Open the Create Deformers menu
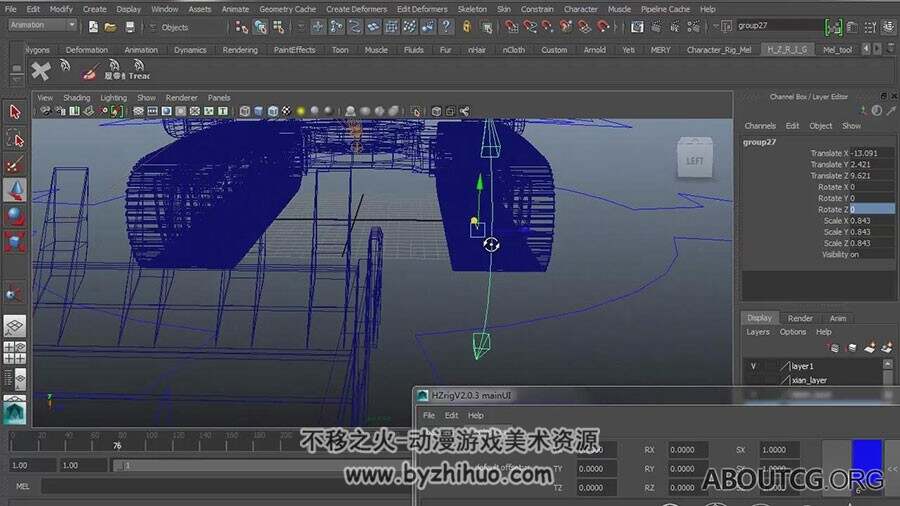 tap(356, 9)
